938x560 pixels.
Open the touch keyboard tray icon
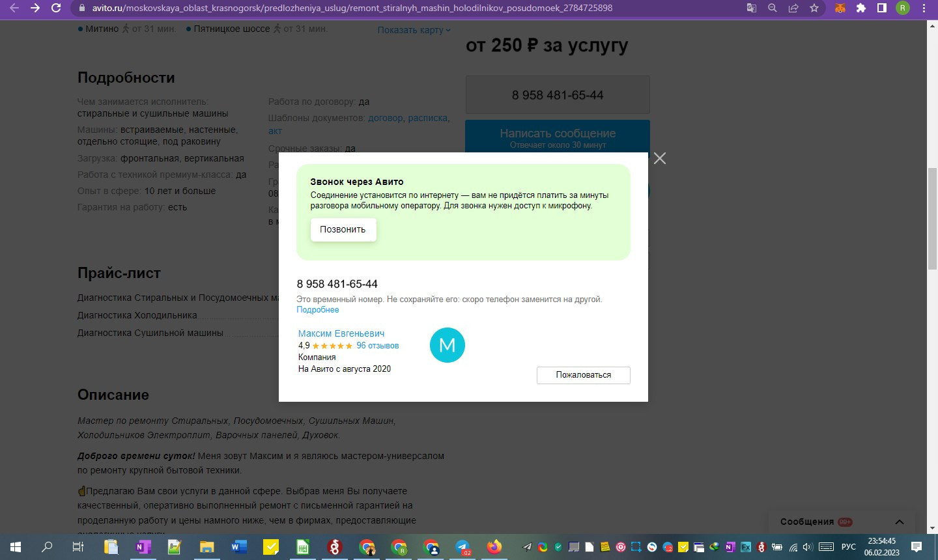coord(826,547)
